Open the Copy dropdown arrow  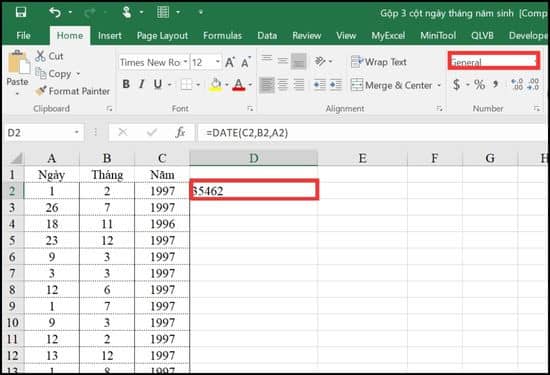click(78, 74)
